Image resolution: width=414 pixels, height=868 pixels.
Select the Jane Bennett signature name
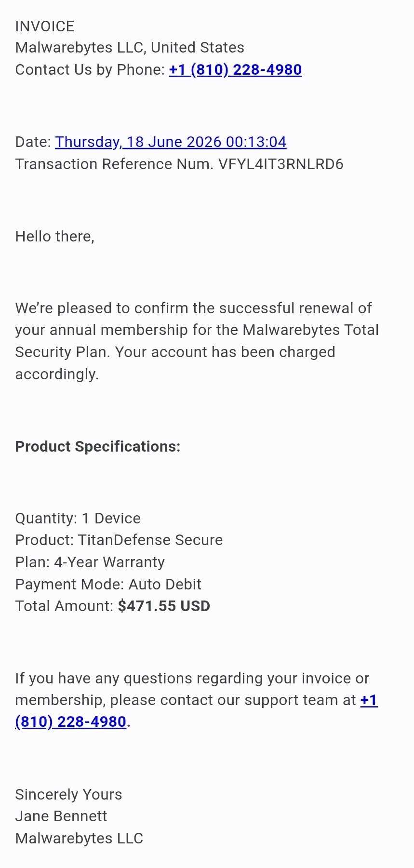pyautogui.click(x=61, y=816)
